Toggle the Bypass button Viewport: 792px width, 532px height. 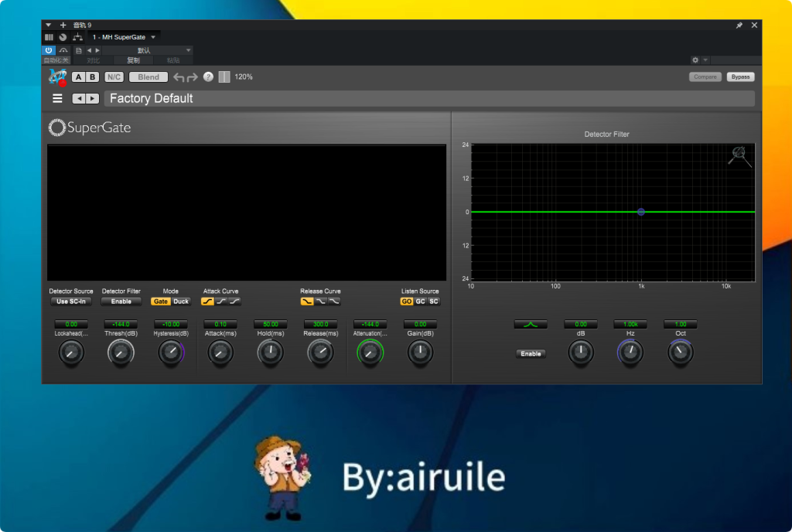tap(740, 77)
